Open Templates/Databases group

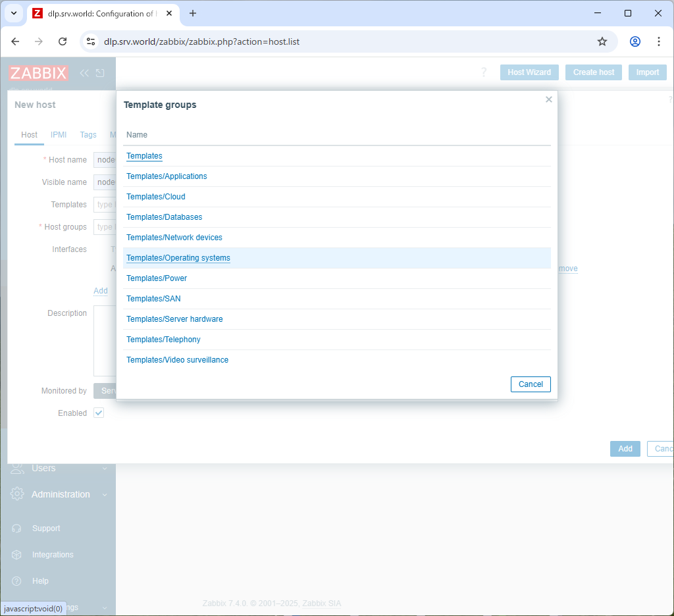click(x=164, y=217)
